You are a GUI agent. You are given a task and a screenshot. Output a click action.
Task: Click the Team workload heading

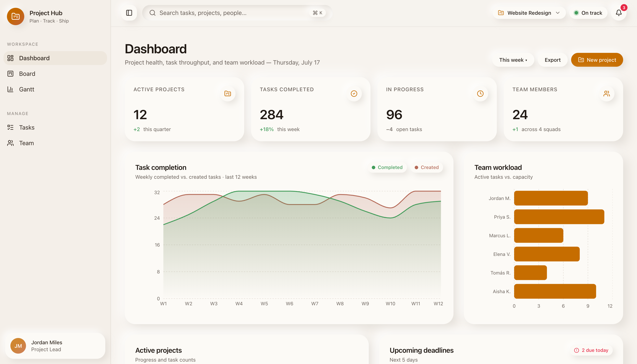coord(498,167)
